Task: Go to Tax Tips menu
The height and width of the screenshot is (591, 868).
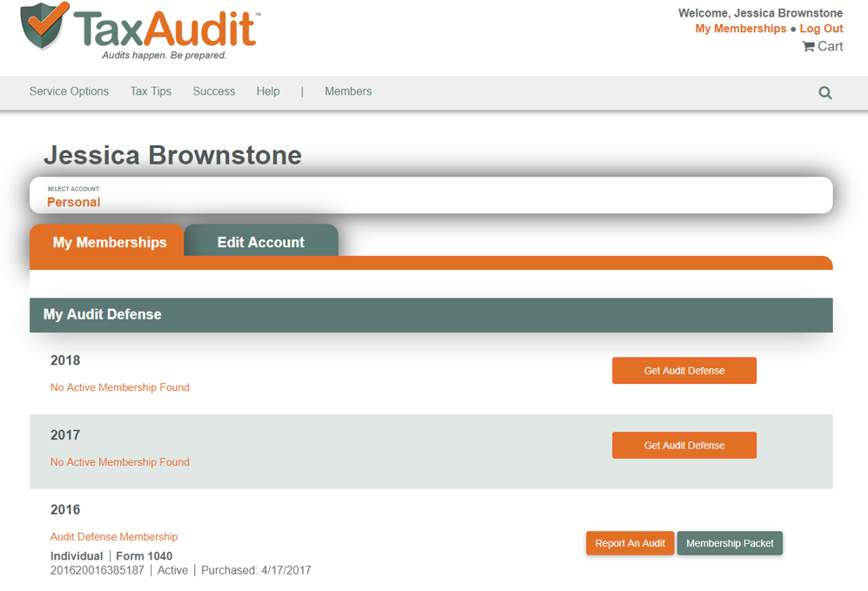Action: pyautogui.click(x=151, y=91)
